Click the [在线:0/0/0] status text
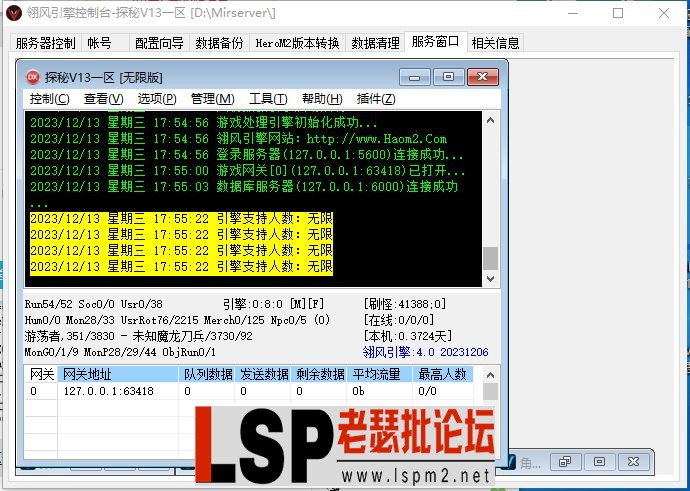Image resolution: width=690 pixels, height=491 pixels. pyautogui.click(x=399, y=320)
